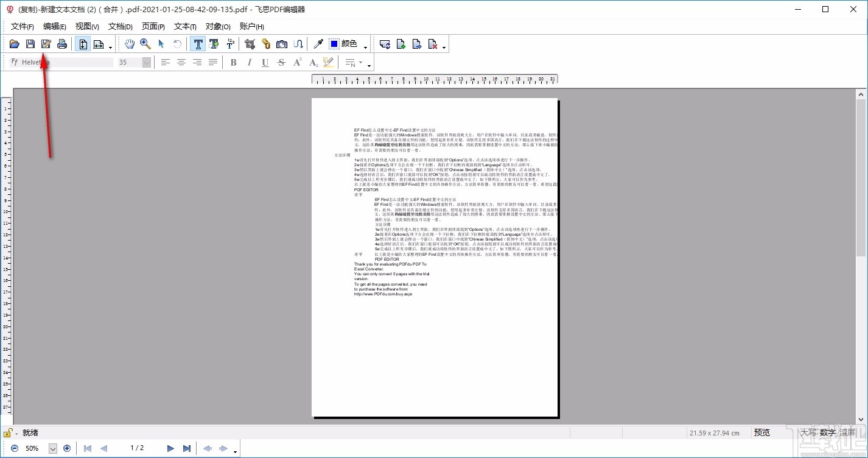Toggle text highlight marker
The image size is (868, 458).
(329, 62)
